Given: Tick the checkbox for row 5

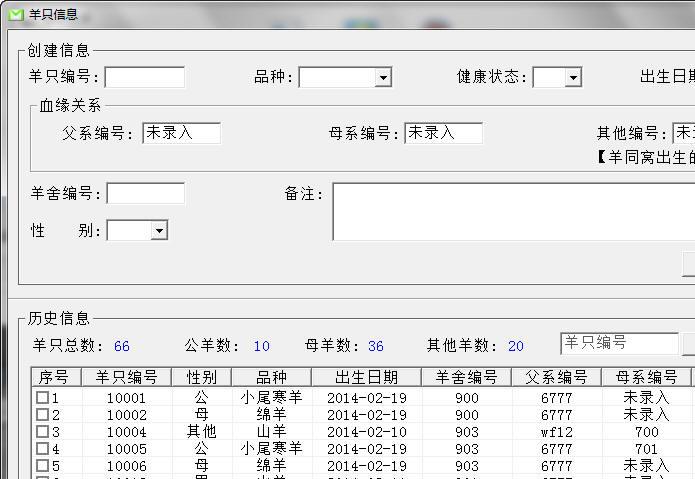Looking at the screenshot, I should tap(42, 466).
